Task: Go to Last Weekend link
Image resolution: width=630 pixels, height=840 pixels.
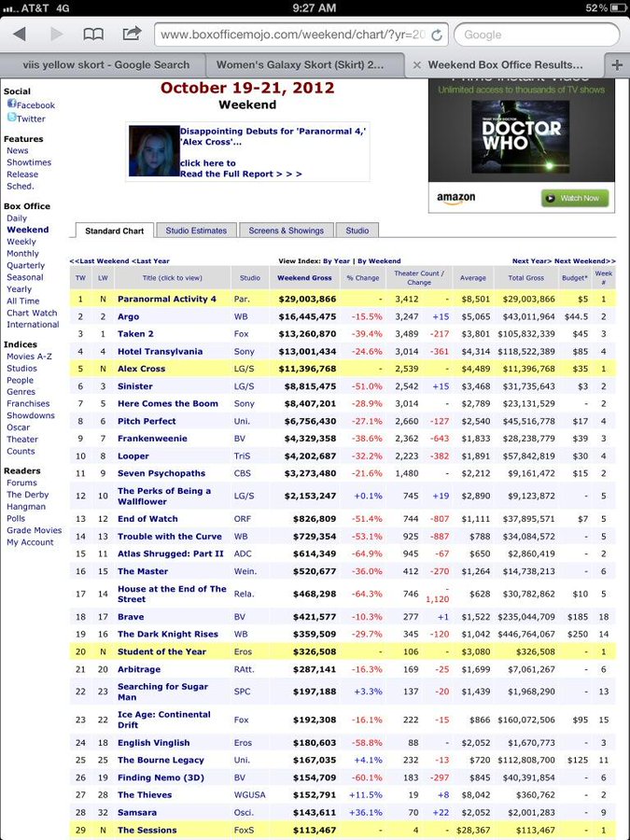Action: pos(99,261)
